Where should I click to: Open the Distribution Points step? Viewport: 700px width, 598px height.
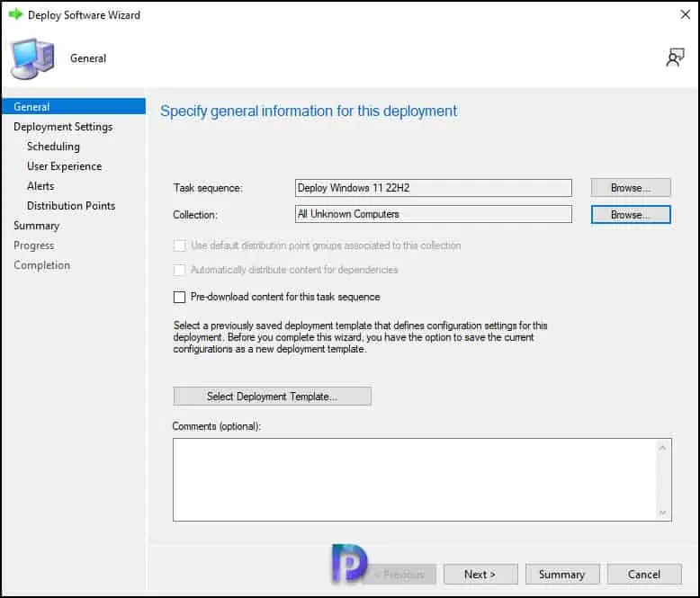71,206
